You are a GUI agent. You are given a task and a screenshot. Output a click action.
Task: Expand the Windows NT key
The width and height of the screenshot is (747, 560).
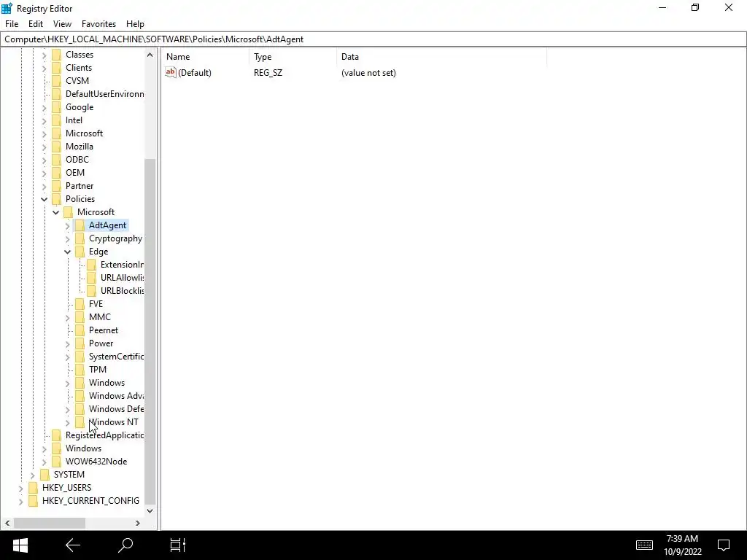tap(67, 422)
